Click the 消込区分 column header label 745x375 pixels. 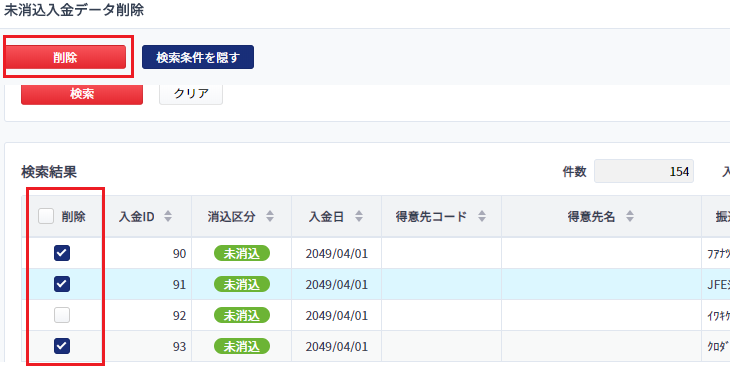[231, 217]
